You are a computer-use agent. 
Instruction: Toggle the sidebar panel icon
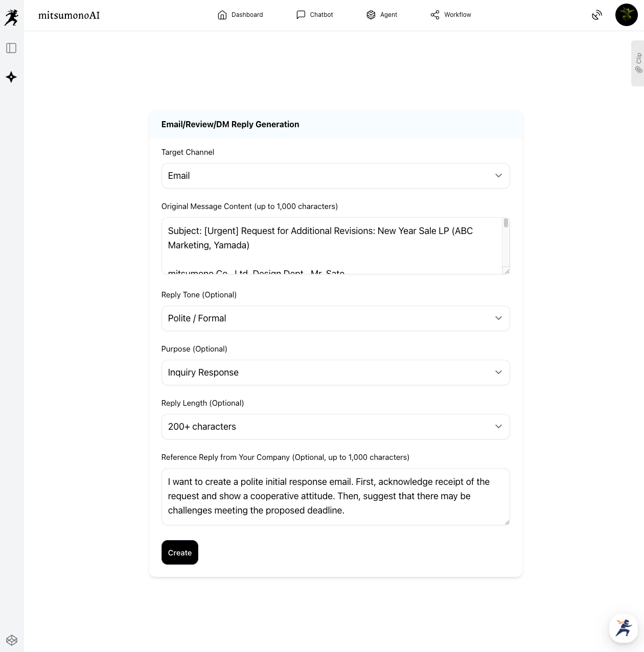pyautogui.click(x=11, y=48)
